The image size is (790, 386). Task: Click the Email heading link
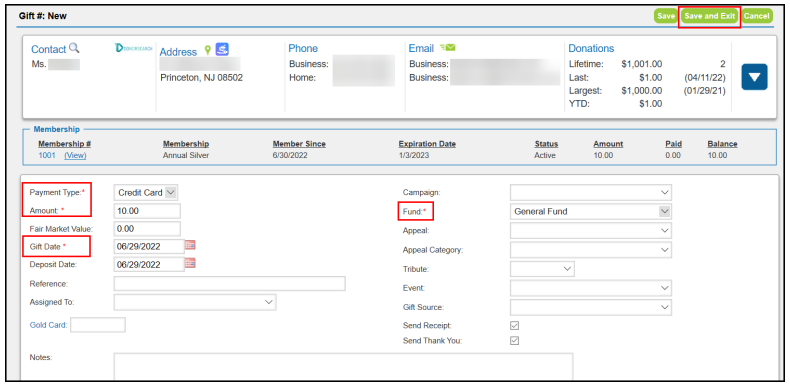click(421, 48)
